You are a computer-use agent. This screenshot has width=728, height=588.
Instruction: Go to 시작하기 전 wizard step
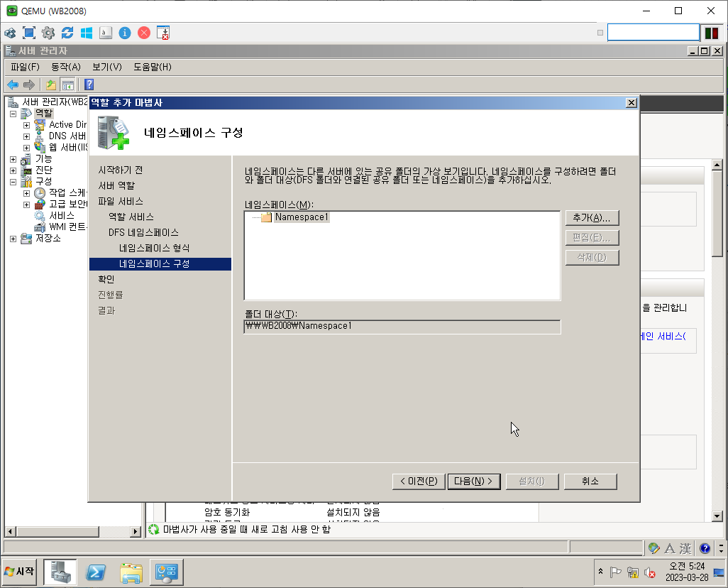pos(120,170)
